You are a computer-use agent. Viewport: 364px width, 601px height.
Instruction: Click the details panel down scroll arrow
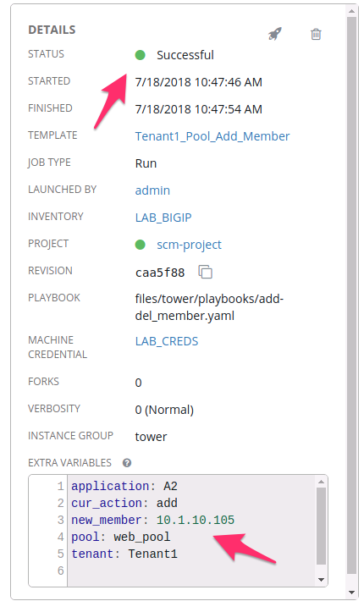click(351, 593)
